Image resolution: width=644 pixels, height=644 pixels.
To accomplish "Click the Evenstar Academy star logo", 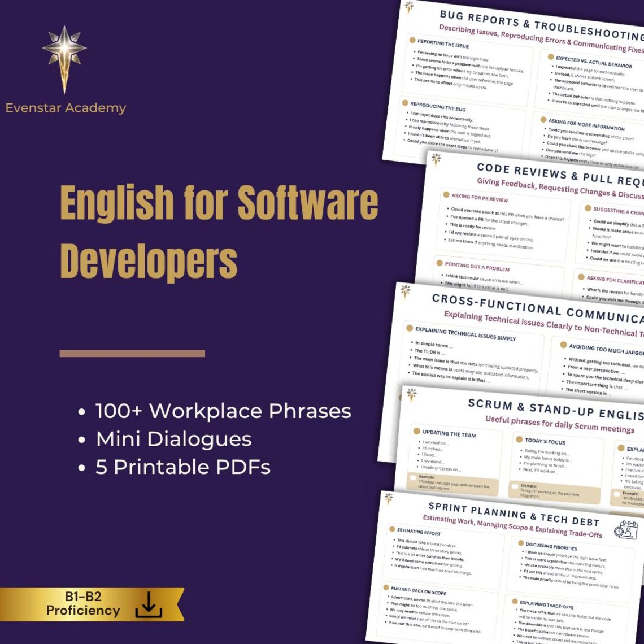I will coord(64,59).
